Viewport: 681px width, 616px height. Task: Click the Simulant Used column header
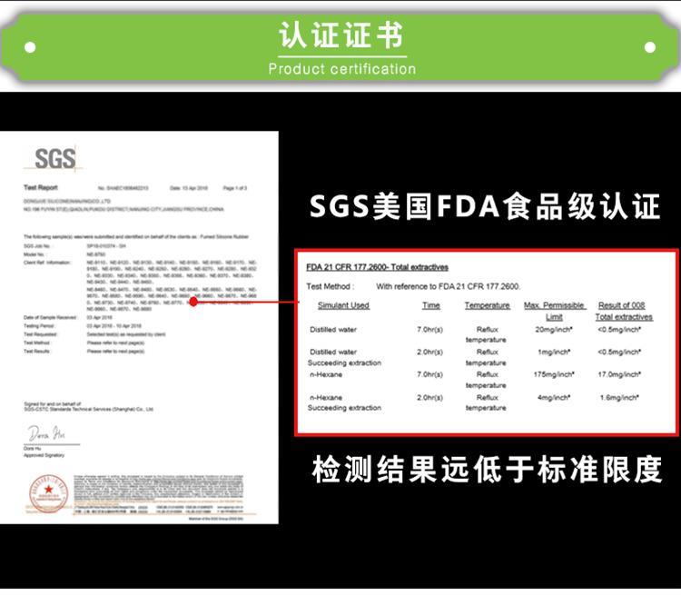[x=343, y=305]
